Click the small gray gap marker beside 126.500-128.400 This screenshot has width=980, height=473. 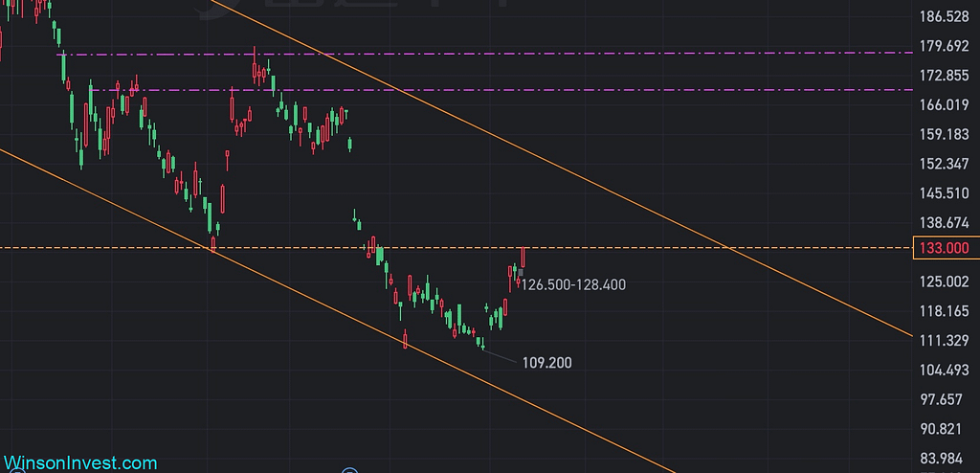(x=520, y=274)
